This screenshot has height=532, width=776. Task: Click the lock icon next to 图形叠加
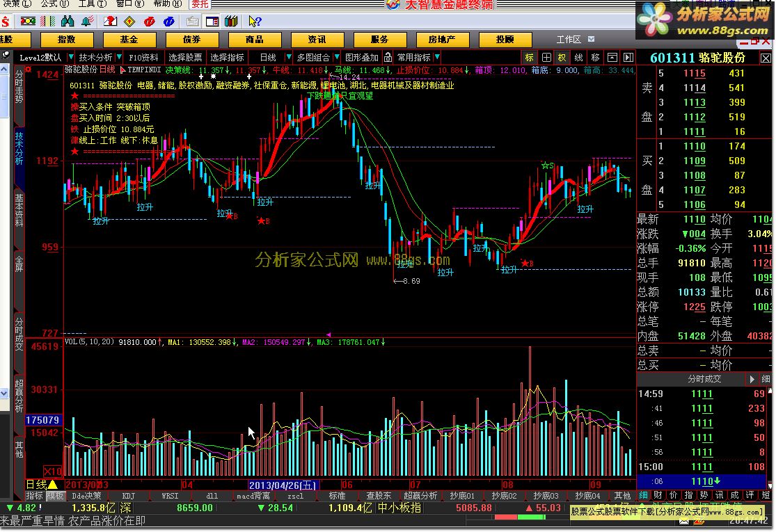(388, 57)
